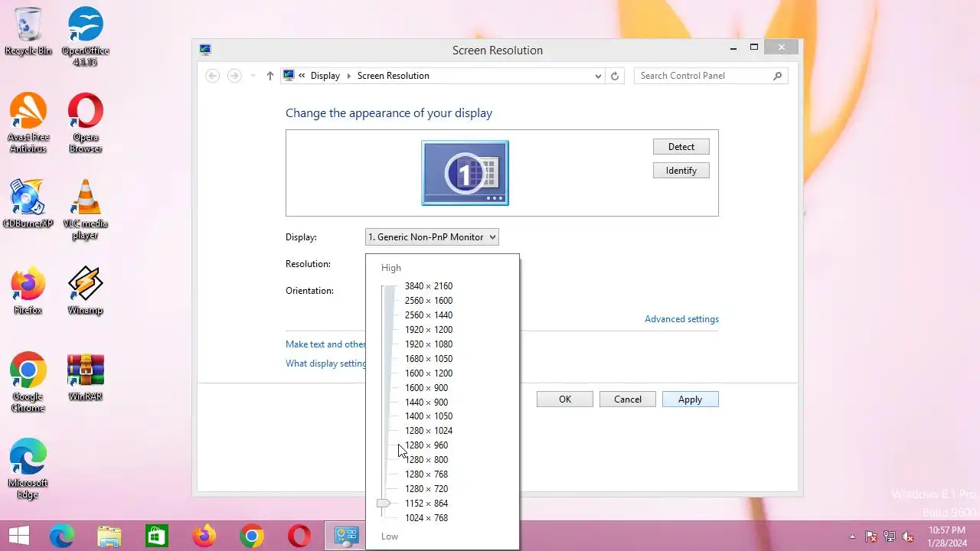Open the taskbar clock and date
Viewport: 980px width, 551px height.
[947, 536]
